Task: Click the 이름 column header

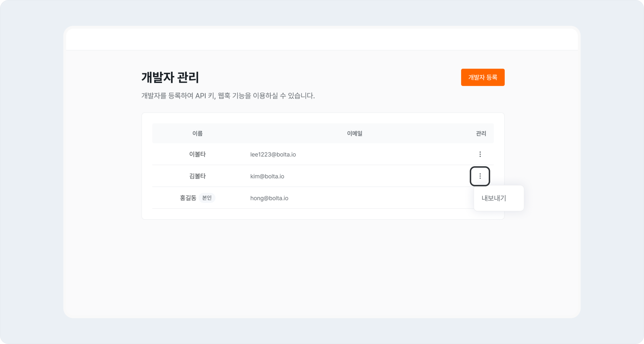Action: point(197,134)
